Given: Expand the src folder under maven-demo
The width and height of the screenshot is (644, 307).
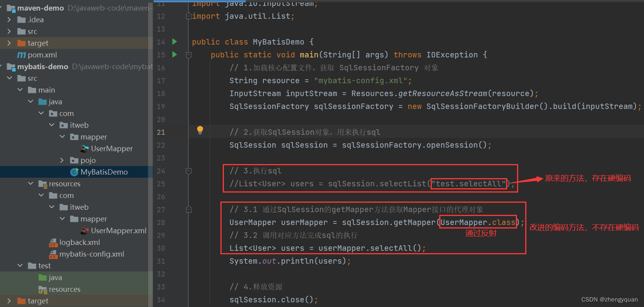Looking at the screenshot, I should point(9,31).
